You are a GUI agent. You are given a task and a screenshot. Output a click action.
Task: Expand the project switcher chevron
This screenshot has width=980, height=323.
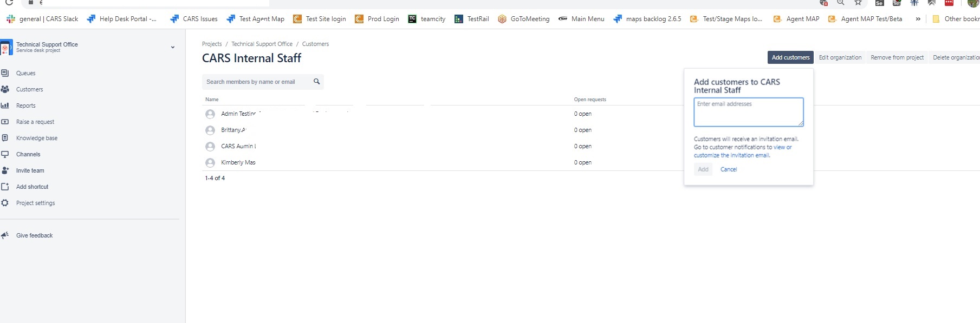click(173, 47)
